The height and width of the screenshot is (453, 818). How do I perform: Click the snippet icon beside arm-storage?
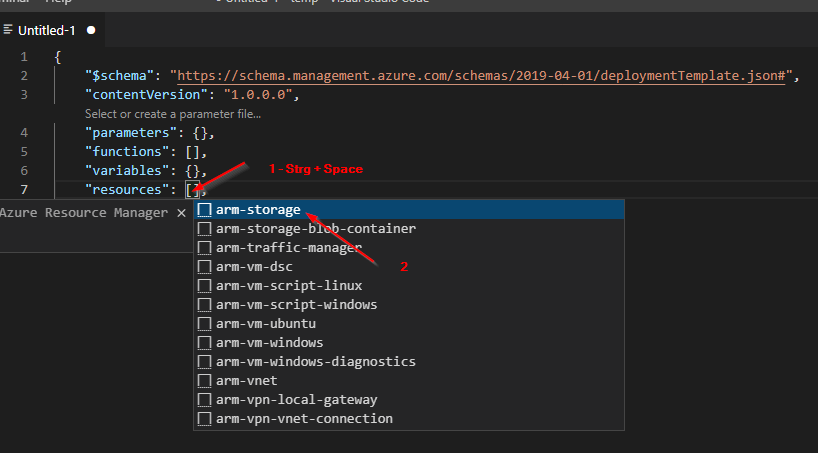coord(204,210)
